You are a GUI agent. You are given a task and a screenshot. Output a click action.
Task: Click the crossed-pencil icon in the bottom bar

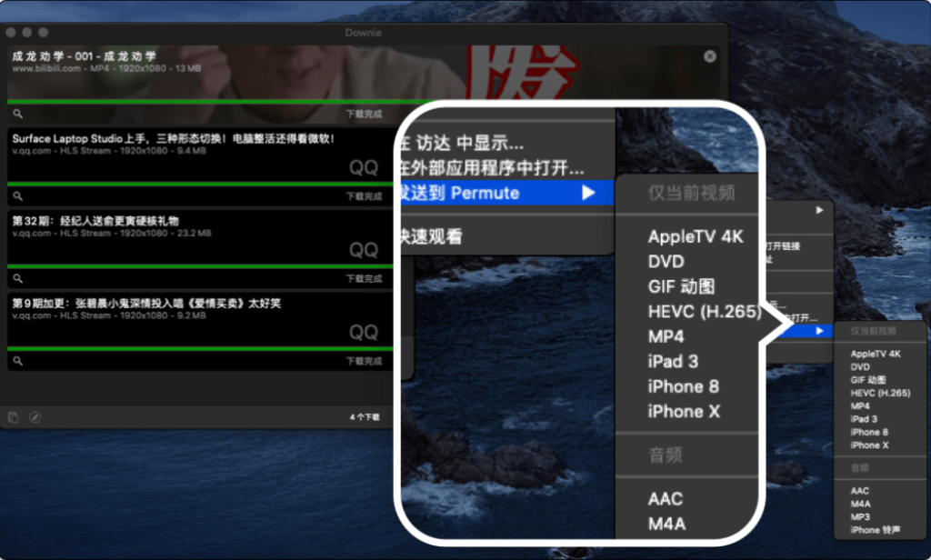tap(34, 416)
